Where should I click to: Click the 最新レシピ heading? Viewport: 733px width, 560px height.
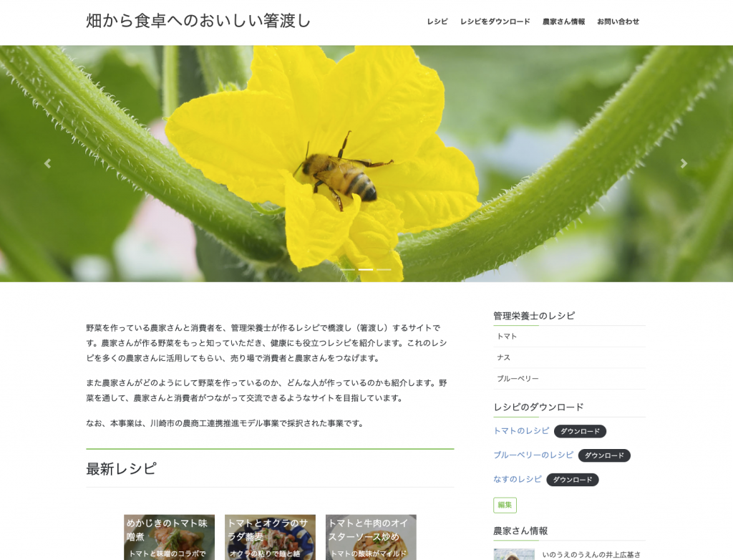click(121, 469)
